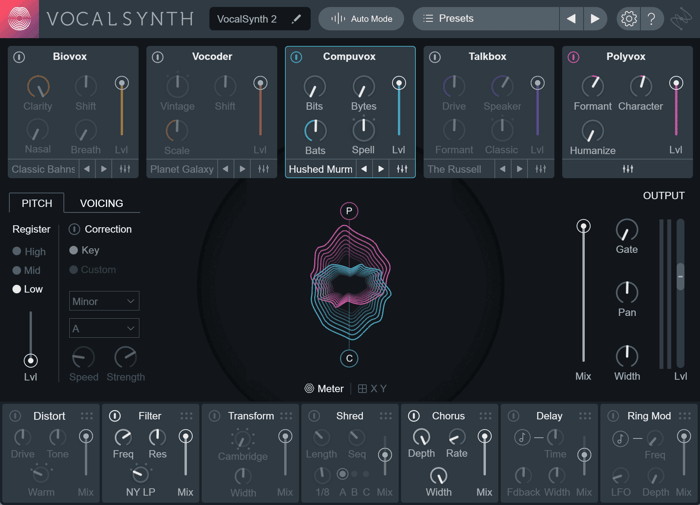Enable pitch Correction power toggle
This screenshot has height=505, width=700.
[74, 230]
